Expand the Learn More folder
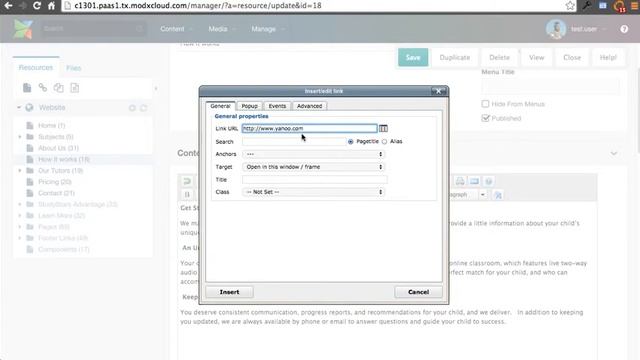Viewport: 640px width, 360px height. [20, 216]
